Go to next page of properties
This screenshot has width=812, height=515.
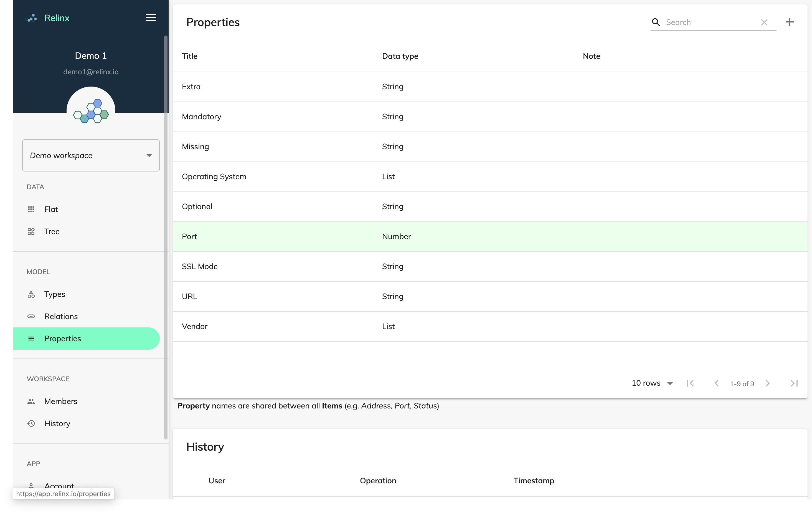pos(768,383)
